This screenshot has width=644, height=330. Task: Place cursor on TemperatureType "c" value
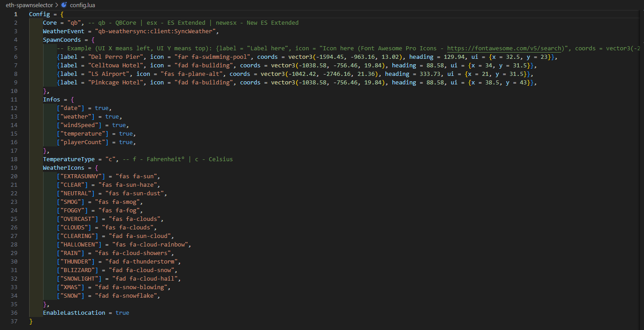click(x=109, y=159)
